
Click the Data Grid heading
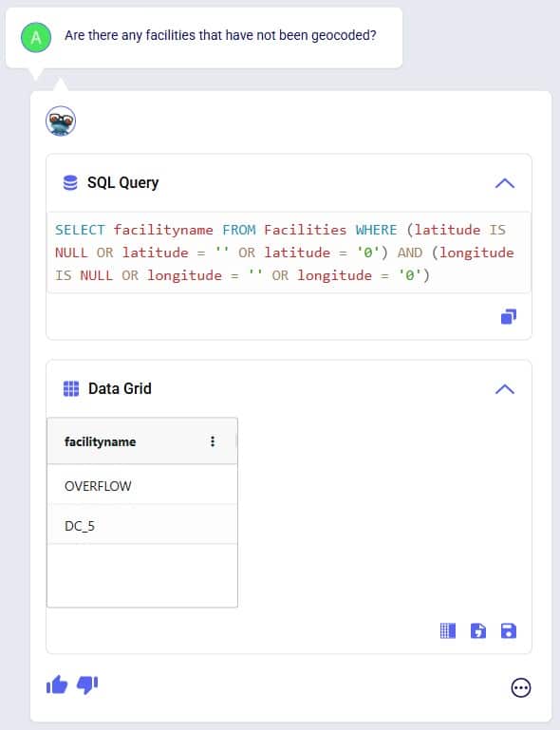[x=120, y=388]
